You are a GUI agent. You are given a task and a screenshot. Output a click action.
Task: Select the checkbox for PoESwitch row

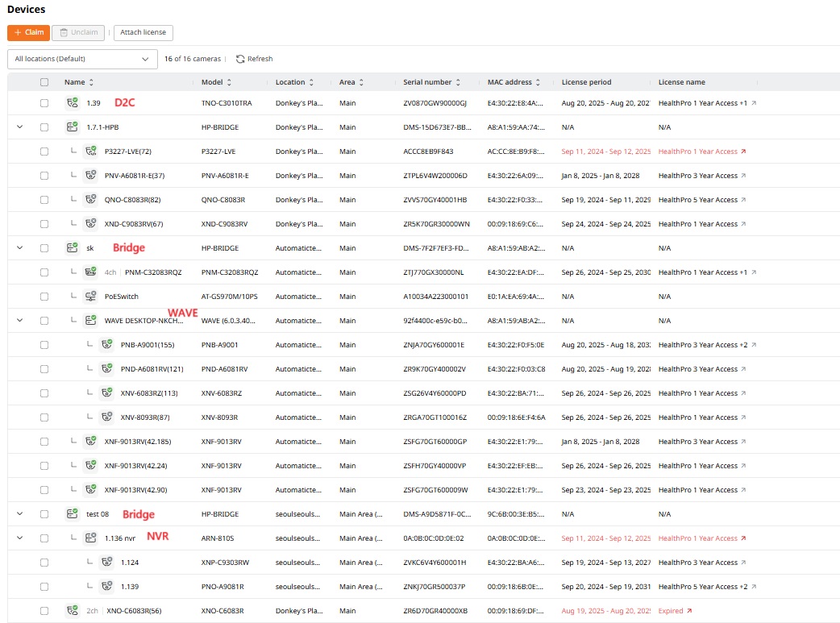coord(44,297)
